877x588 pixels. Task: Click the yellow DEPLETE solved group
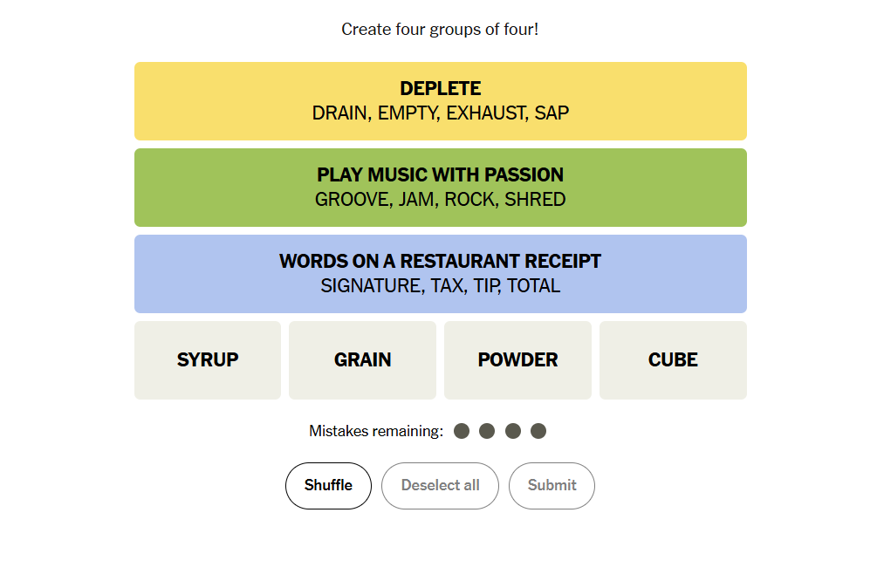(x=441, y=101)
